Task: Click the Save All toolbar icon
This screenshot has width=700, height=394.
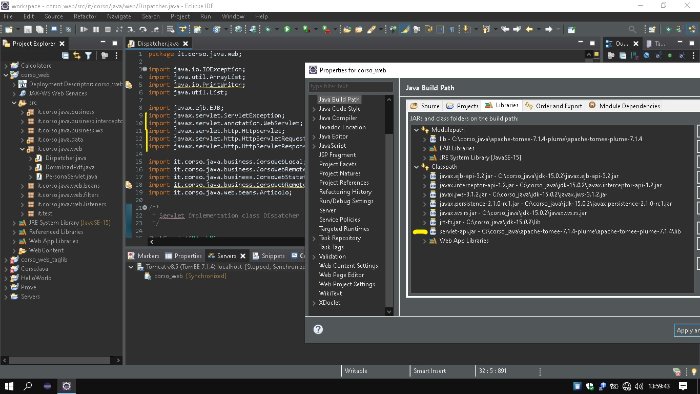Action: [40, 29]
